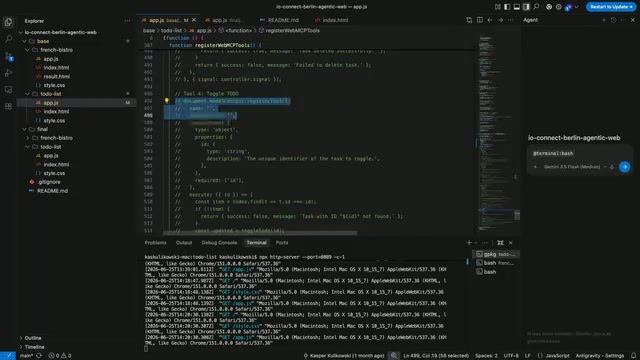Open the Customize Layout control in title bar

click(498, 7)
